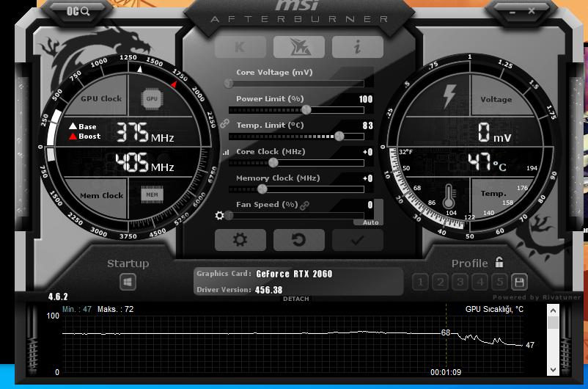Click the lightning bolt voltage icon
Image resolution: width=588 pixels, height=389 pixels.
(449, 96)
